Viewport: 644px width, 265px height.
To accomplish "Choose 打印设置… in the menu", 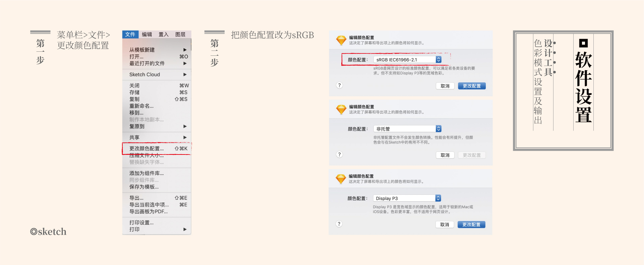I will (x=157, y=223).
